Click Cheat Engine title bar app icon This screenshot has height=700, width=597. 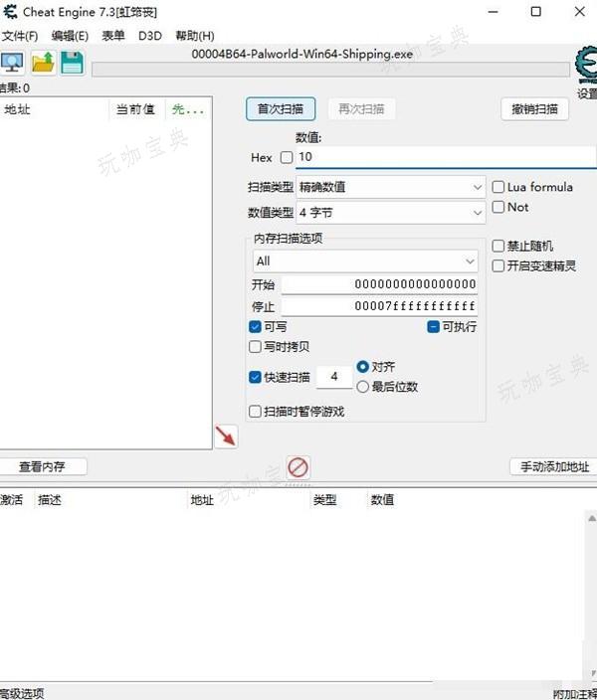tap(9, 12)
